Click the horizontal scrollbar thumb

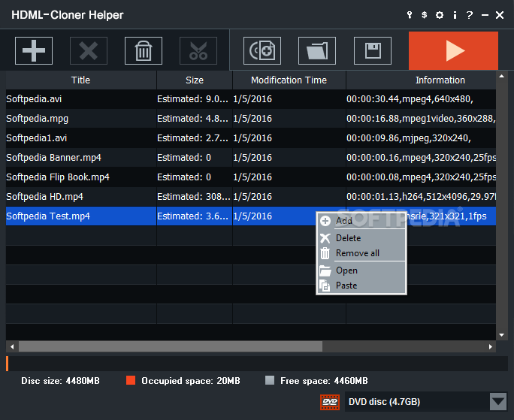coord(171,346)
